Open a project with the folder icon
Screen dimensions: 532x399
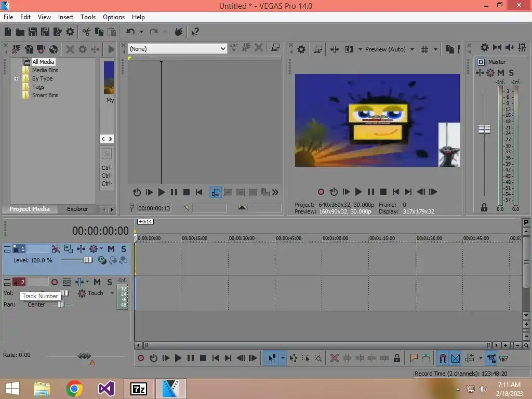(x=20, y=32)
